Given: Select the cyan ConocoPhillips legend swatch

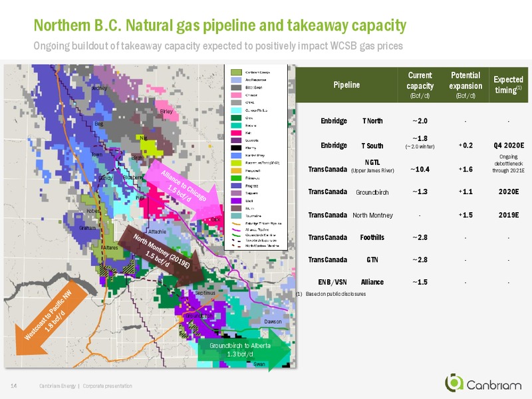Looking at the screenshot, I should click(236, 110).
